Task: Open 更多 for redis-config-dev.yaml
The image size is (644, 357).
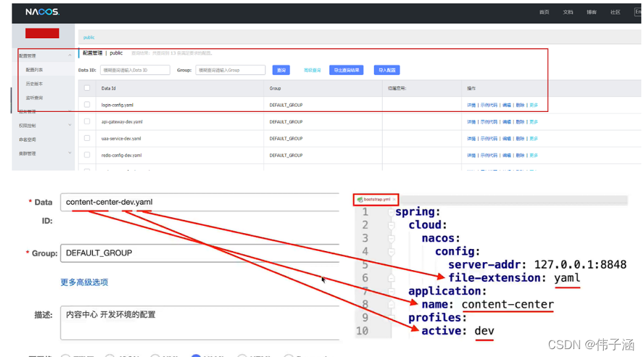Action: click(533, 155)
